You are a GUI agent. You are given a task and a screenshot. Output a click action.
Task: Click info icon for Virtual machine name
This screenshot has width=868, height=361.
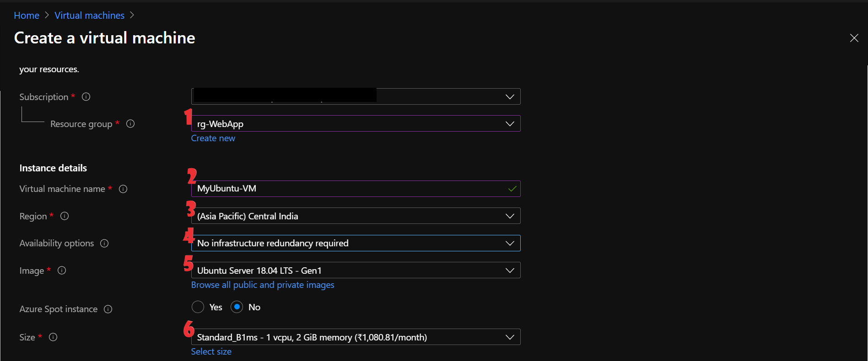pyautogui.click(x=123, y=189)
